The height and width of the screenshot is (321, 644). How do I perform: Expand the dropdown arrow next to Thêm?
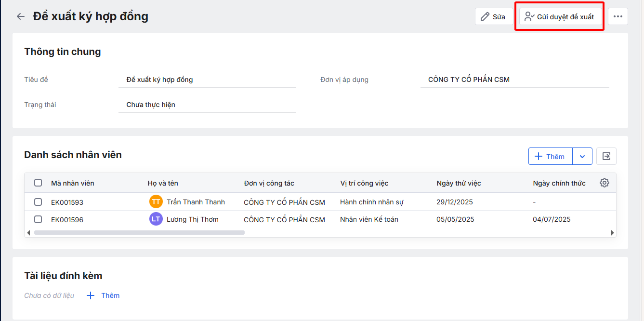tap(582, 156)
